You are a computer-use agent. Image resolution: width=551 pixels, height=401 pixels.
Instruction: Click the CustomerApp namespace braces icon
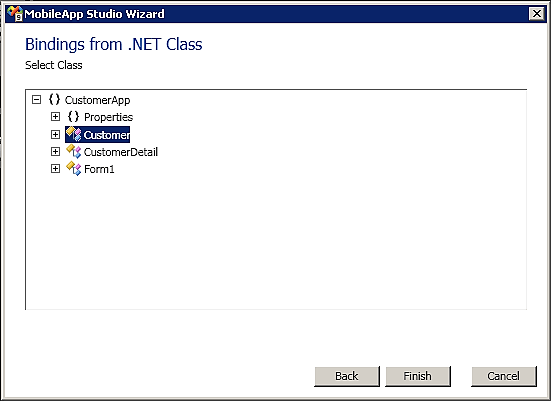[x=54, y=99]
